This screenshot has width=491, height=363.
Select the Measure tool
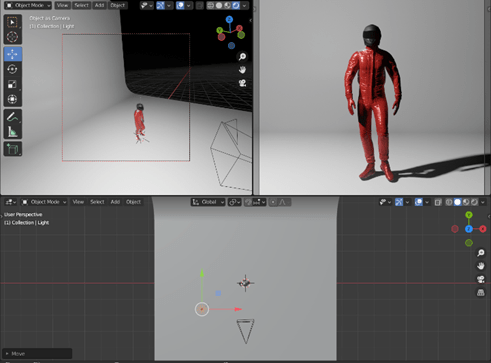tap(12, 132)
